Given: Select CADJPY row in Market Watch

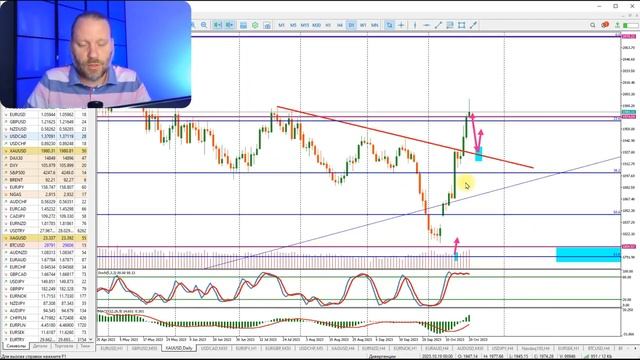Looking at the screenshot, I should click(x=46, y=216).
